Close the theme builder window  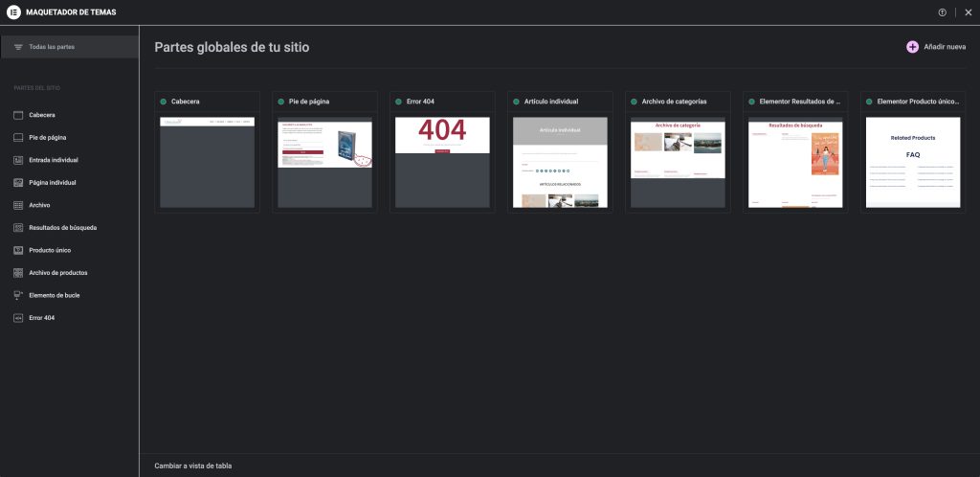click(969, 11)
